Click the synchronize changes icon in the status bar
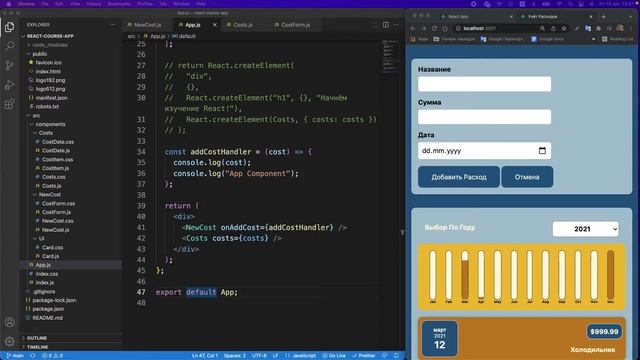 pos(33,356)
